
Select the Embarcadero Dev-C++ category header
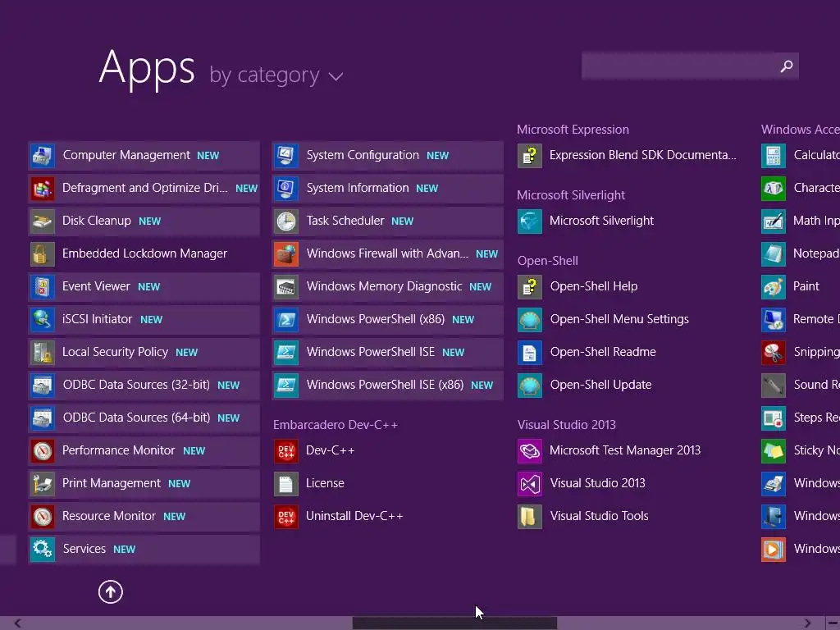tap(336, 425)
